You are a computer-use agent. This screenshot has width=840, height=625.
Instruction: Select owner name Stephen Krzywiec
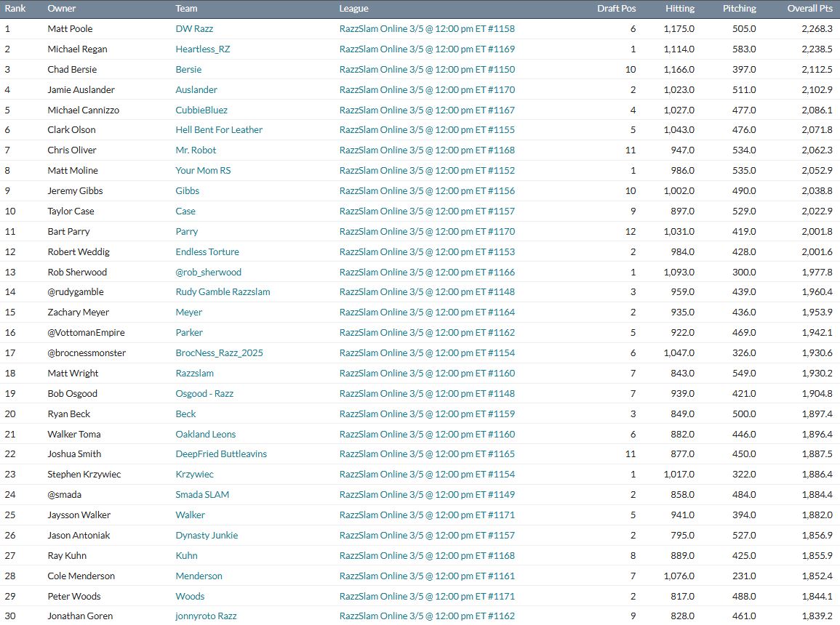84,475
